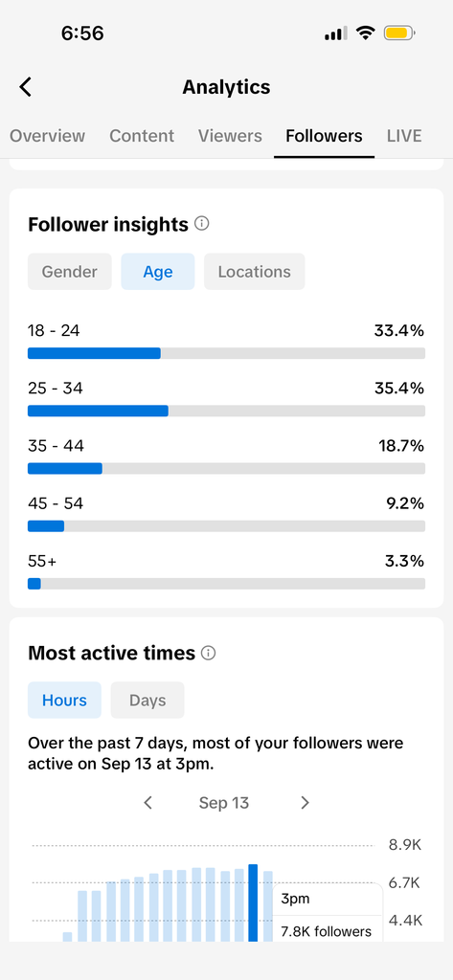This screenshot has width=453, height=980.
Task: Switch active times to Days
Action: (147, 700)
